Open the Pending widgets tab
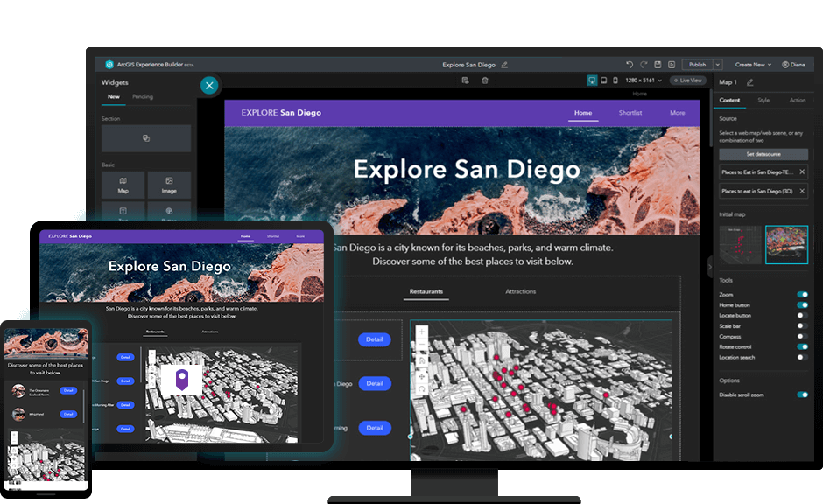Image resolution: width=823 pixels, height=504 pixels. (142, 96)
